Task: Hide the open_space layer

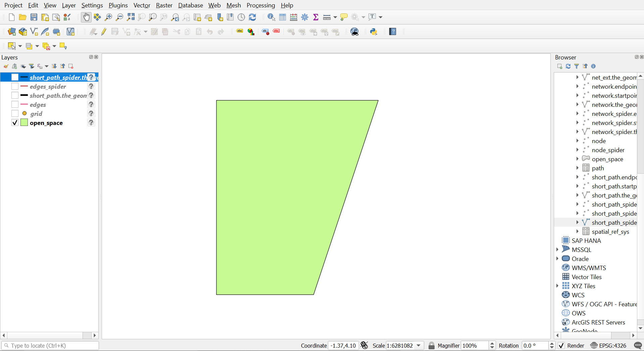Action: coord(15,123)
